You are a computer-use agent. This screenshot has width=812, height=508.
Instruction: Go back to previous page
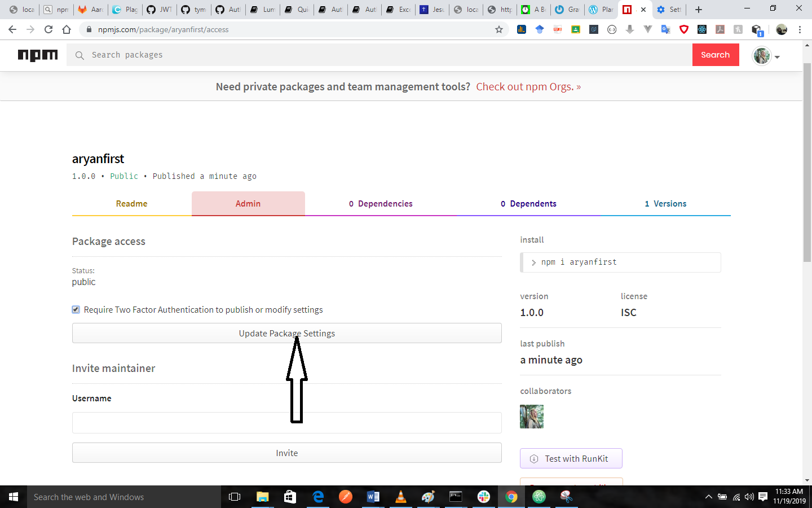click(x=12, y=29)
